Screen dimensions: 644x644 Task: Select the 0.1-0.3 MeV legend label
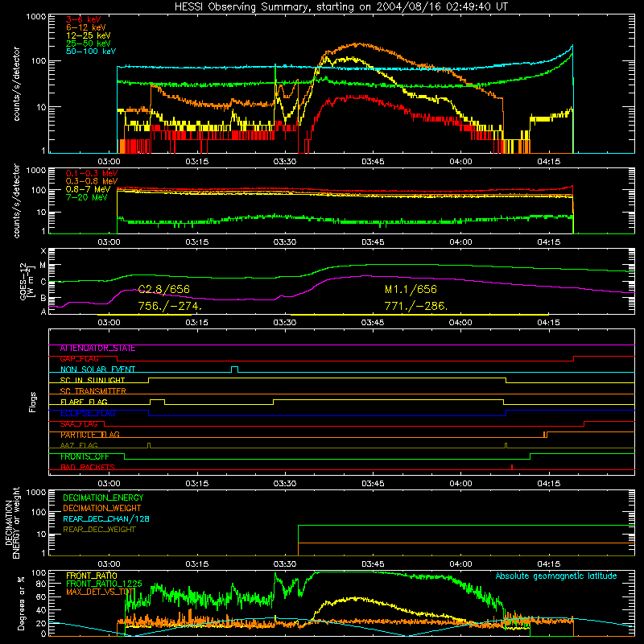[x=92, y=173]
